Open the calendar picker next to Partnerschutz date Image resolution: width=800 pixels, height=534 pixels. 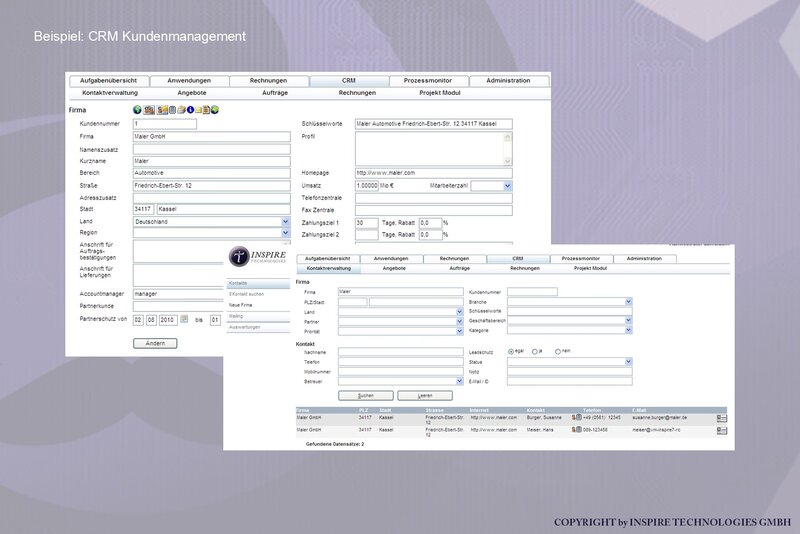tap(184, 319)
